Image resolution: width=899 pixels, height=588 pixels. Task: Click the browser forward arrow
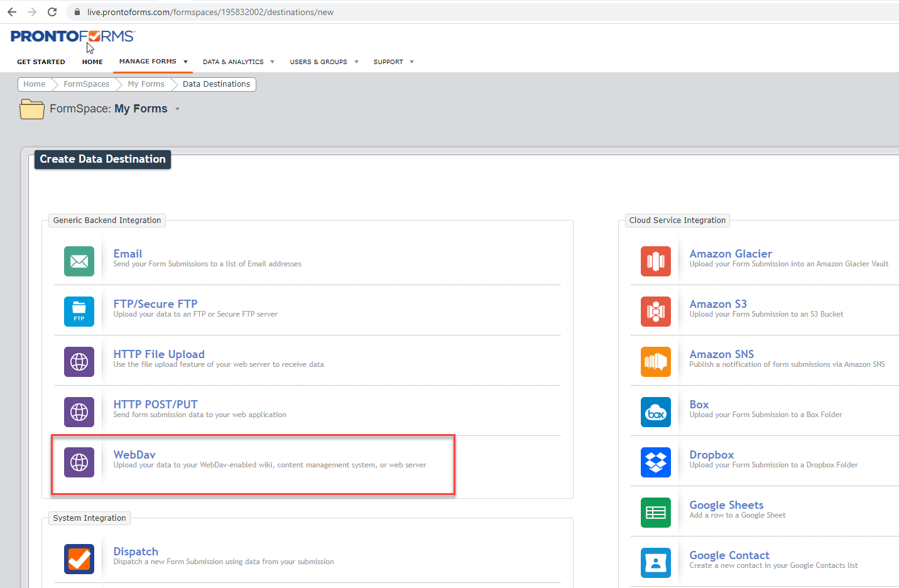click(32, 12)
